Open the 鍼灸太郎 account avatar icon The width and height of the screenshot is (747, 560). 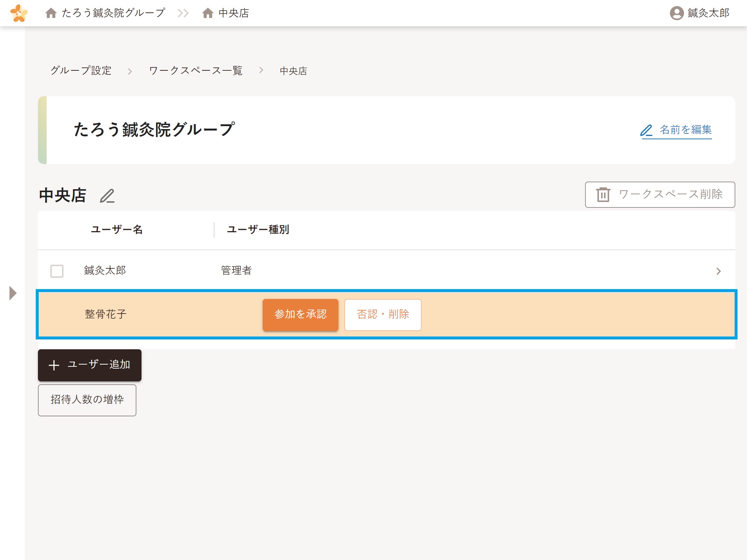pyautogui.click(x=677, y=13)
